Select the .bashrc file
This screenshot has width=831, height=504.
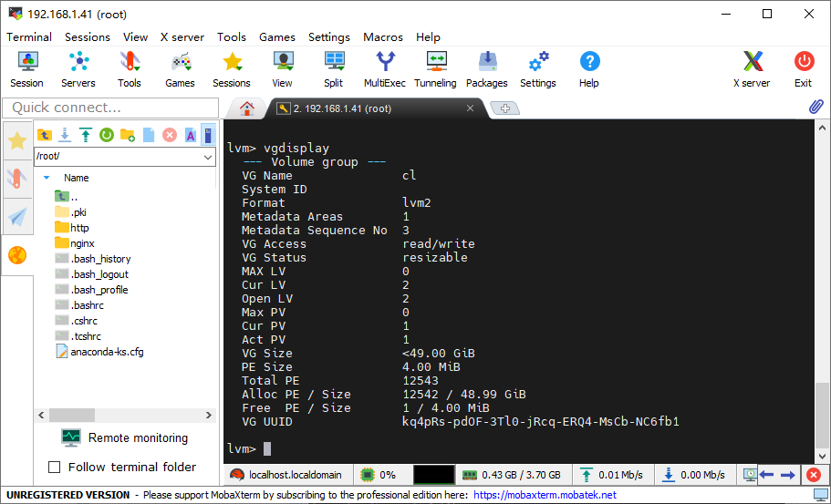(x=79, y=305)
